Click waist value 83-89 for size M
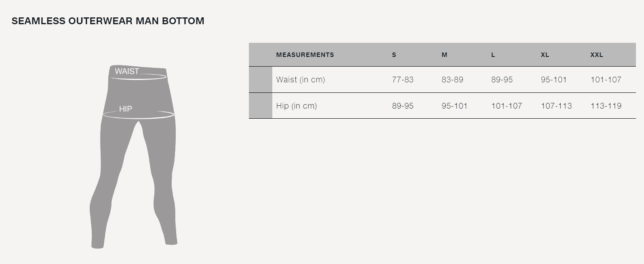Image resolution: width=644 pixels, height=264 pixels. [x=452, y=80]
